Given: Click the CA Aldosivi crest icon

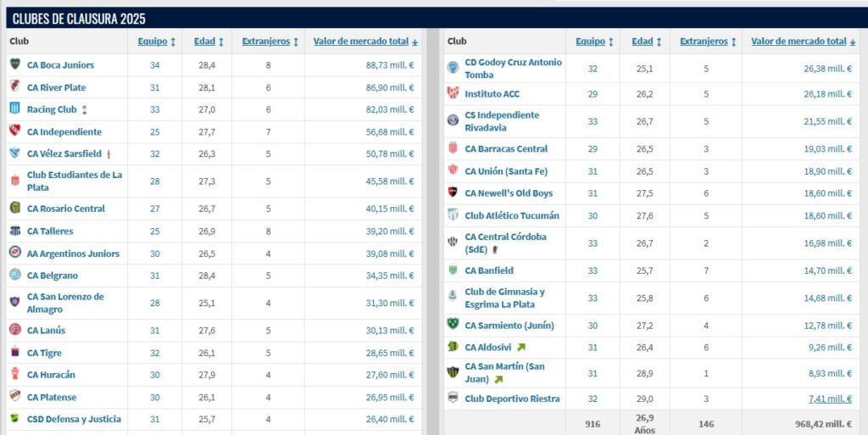Looking at the screenshot, I should click(x=453, y=347).
